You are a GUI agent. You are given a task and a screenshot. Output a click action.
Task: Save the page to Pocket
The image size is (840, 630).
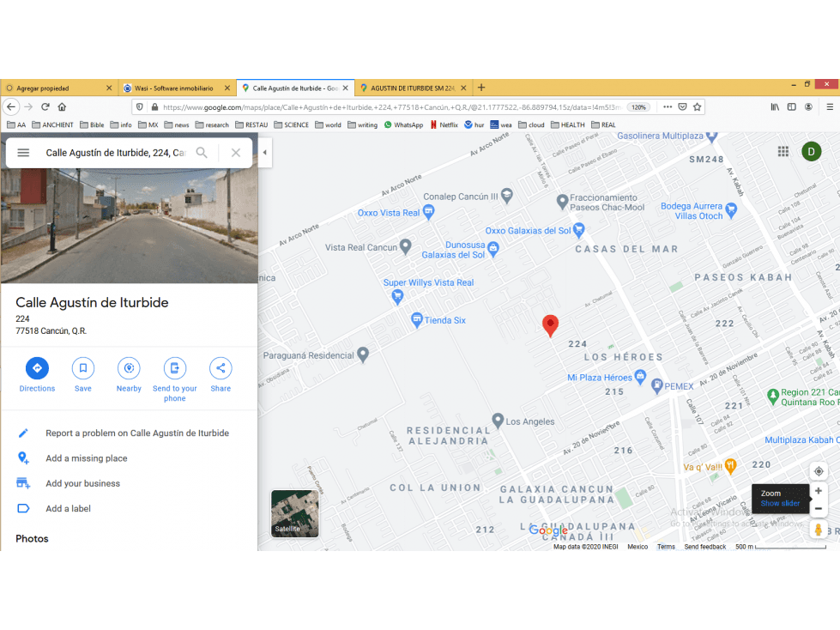point(682,106)
